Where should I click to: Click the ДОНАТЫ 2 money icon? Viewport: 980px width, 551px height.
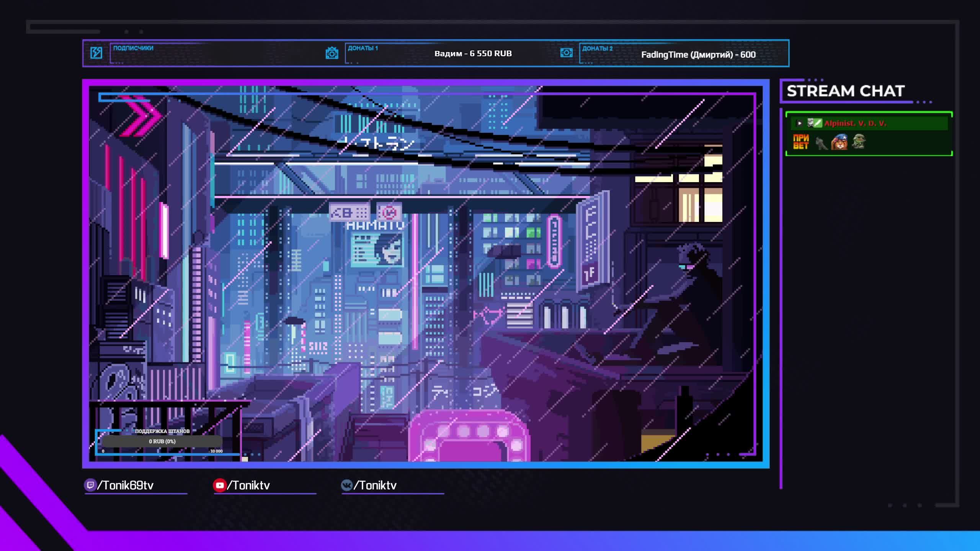coord(566,53)
